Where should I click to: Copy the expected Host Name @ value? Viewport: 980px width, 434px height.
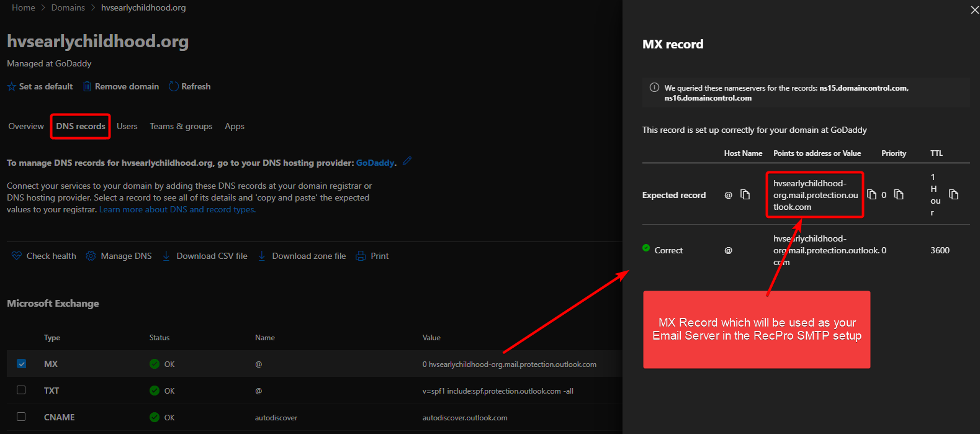(x=745, y=194)
